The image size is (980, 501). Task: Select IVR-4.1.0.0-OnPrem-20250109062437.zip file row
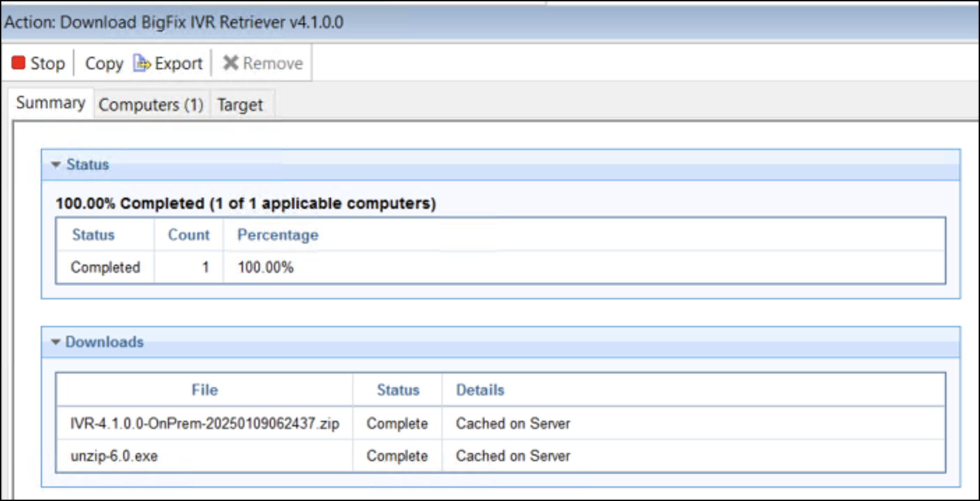coord(500,424)
